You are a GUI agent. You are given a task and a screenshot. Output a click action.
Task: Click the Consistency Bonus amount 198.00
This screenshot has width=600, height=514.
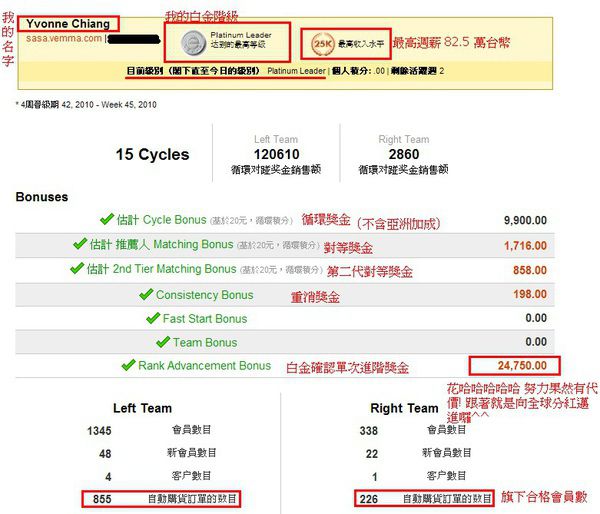coord(530,294)
